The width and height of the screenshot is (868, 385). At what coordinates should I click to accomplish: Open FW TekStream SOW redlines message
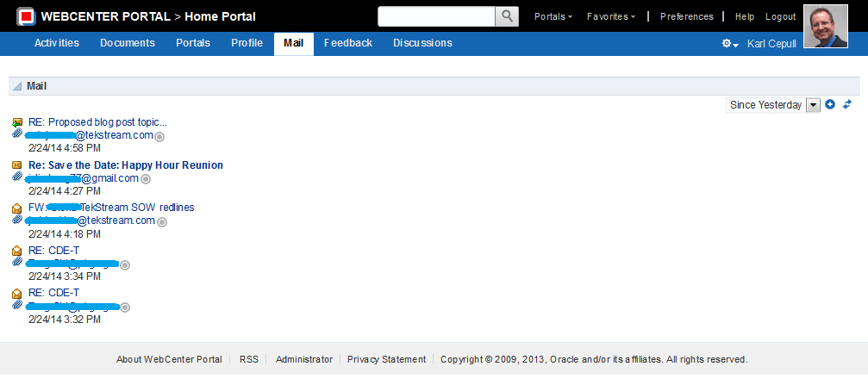111,208
